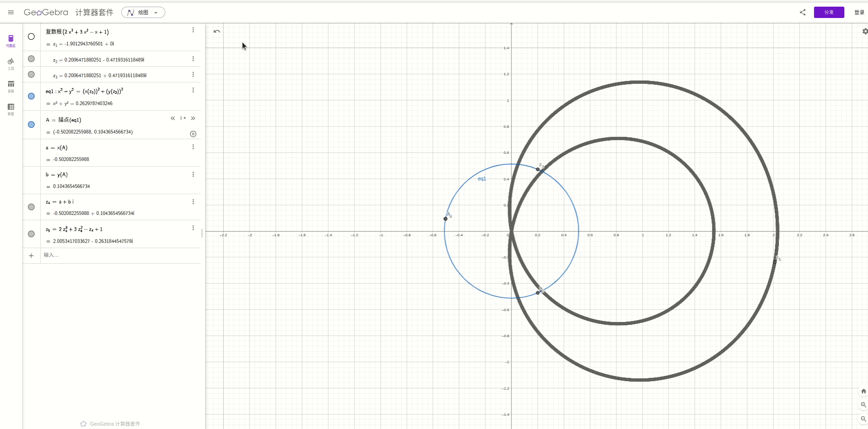The image size is (868, 429).
Task: Open more options for z5 row
Action: tap(193, 228)
